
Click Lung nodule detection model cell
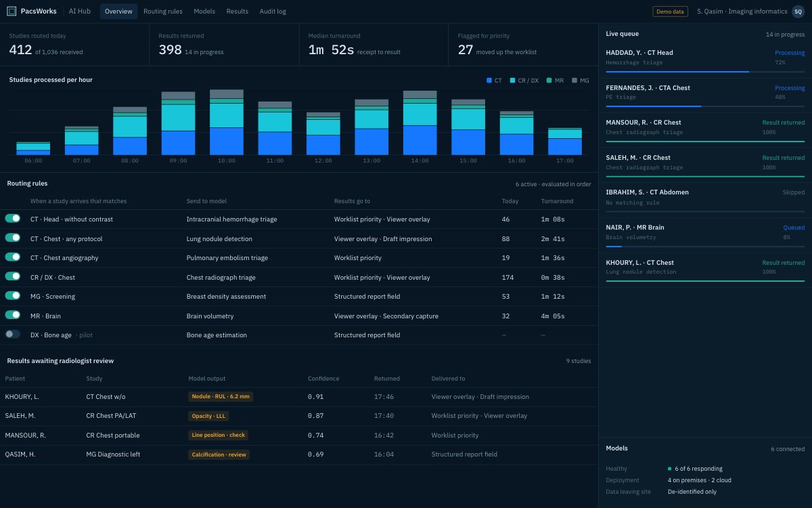point(219,238)
